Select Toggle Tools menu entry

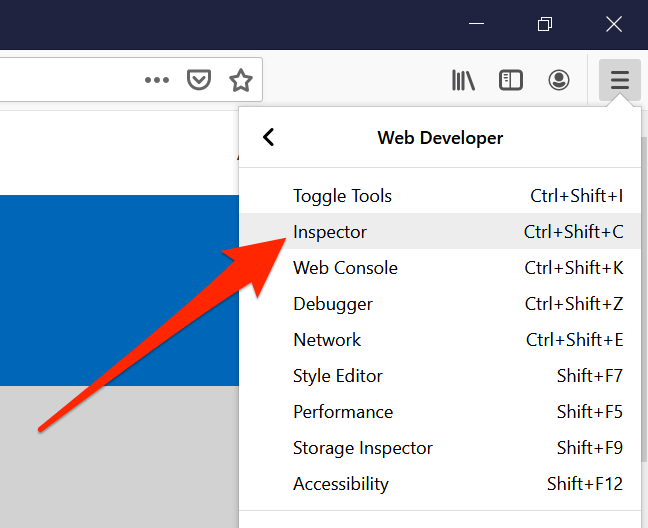(x=342, y=196)
